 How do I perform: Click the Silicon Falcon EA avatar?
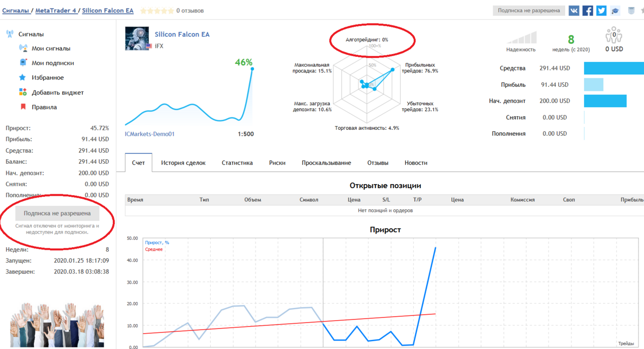pyautogui.click(x=137, y=38)
